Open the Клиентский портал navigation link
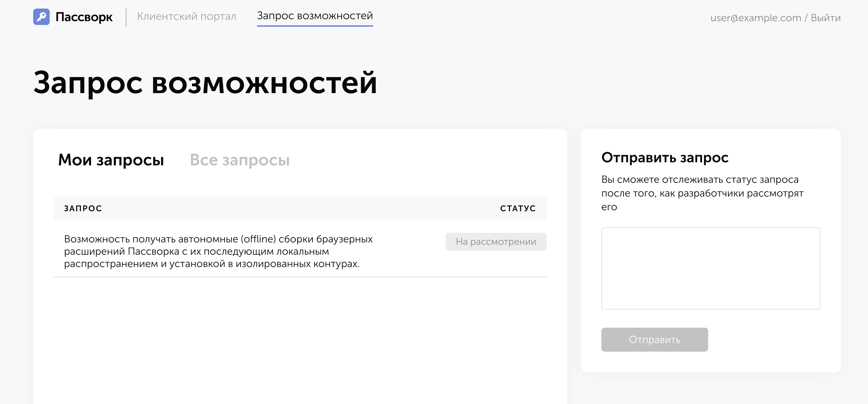This screenshot has width=868, height=404. pos(187,16)
